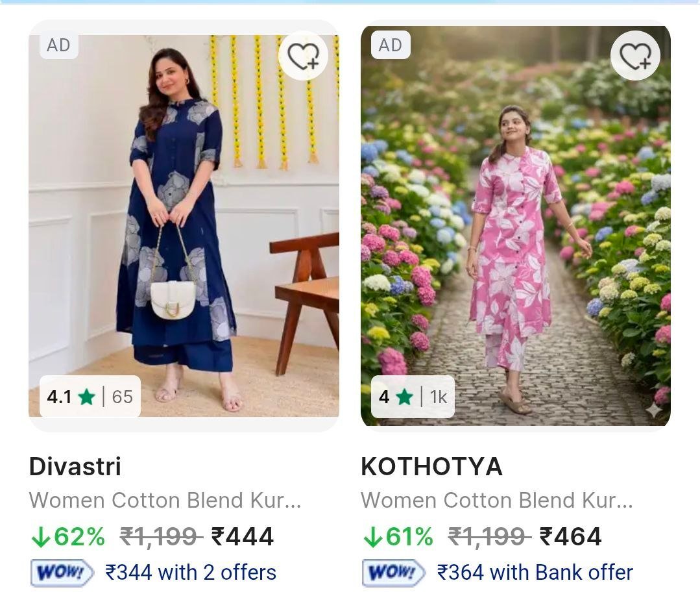This screenshot has height=596, width=700.
Task: Tap the 62% discount indicator
Action: pyautogui.click(x=68, y=536)
